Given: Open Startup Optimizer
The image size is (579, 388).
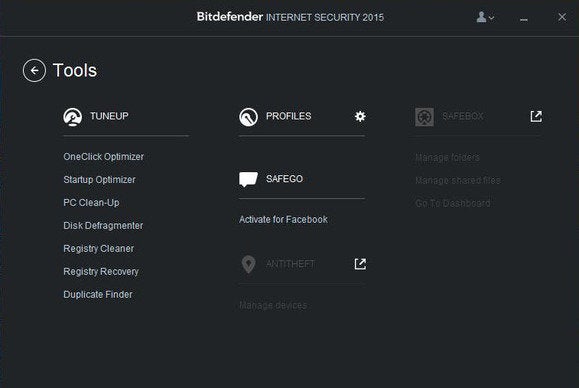Looking at the screenshot, I should pos(99,180).
